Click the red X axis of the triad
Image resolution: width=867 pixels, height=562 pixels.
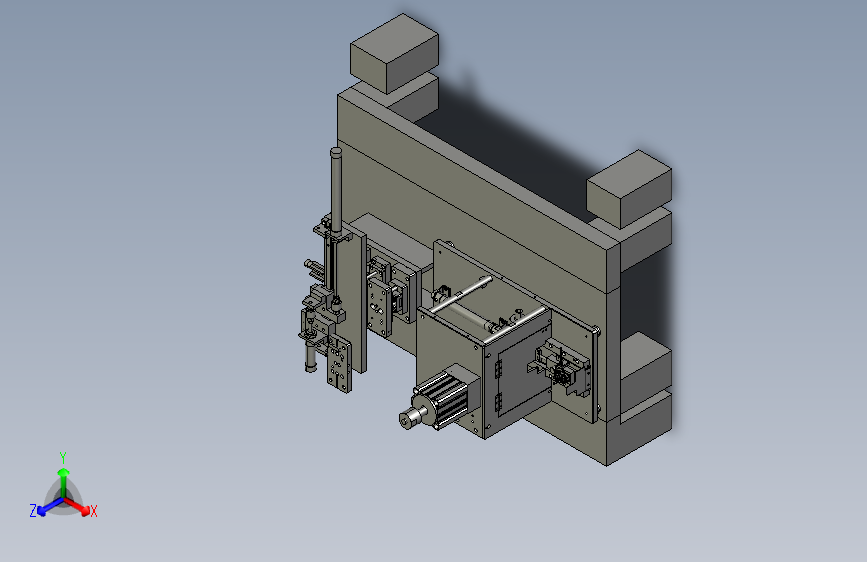tap(77, 506)
